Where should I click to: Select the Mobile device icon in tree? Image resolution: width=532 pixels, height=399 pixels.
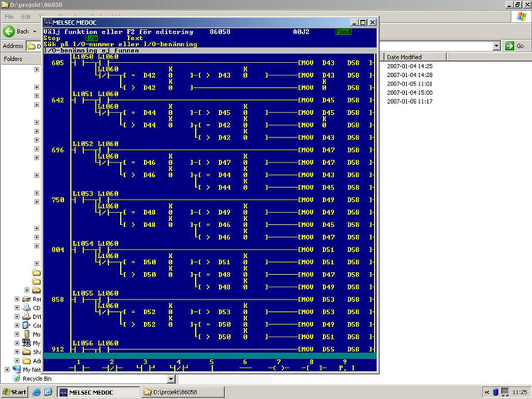[26, 334]
